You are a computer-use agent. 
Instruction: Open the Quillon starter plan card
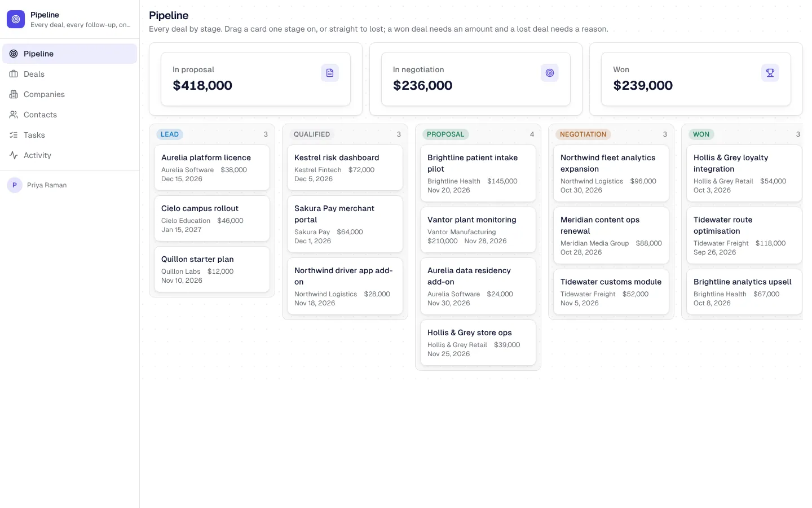(x=212, y=269)
